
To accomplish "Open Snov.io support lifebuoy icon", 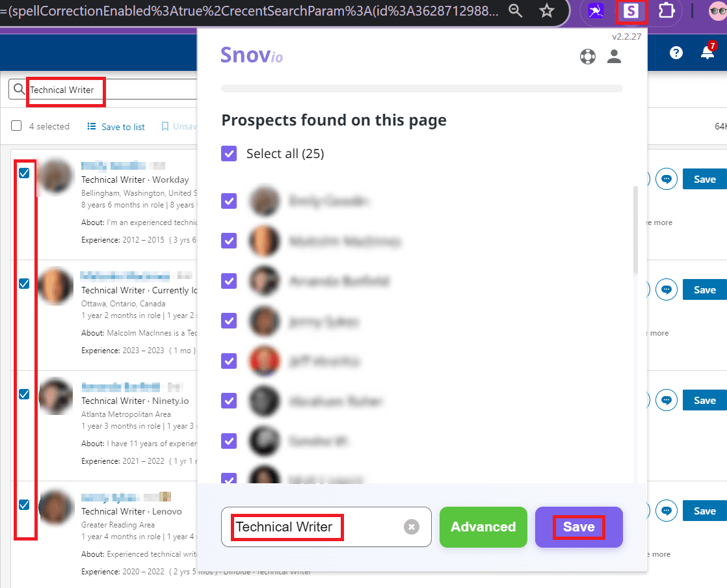I will coord(588,57).
